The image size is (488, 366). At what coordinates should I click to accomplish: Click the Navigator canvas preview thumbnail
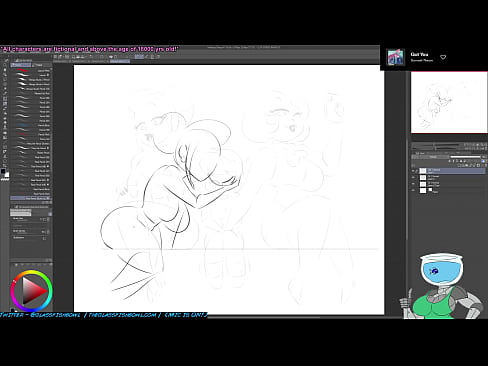tap(449, 102)
